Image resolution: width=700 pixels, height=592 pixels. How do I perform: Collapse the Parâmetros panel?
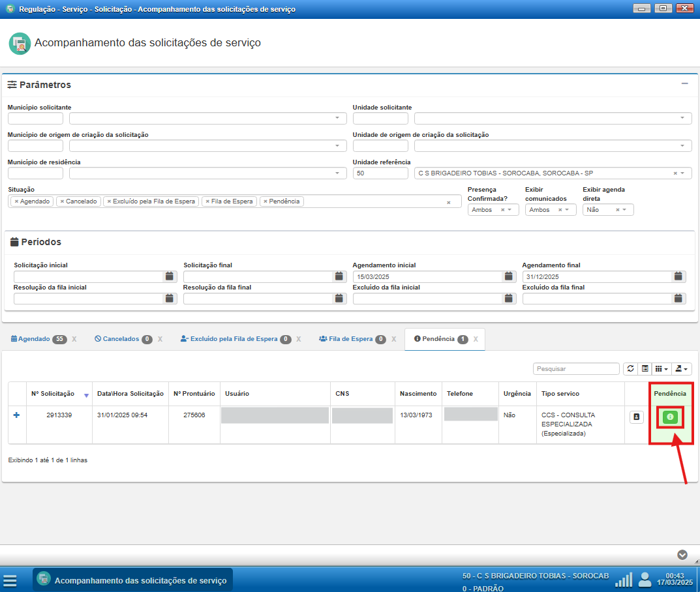(684, 84)
